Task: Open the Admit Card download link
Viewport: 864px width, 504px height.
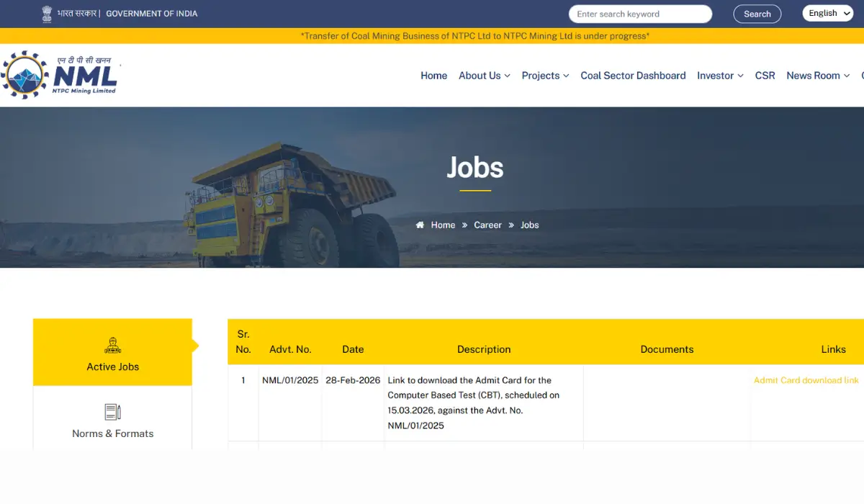Action: point(806,380)
